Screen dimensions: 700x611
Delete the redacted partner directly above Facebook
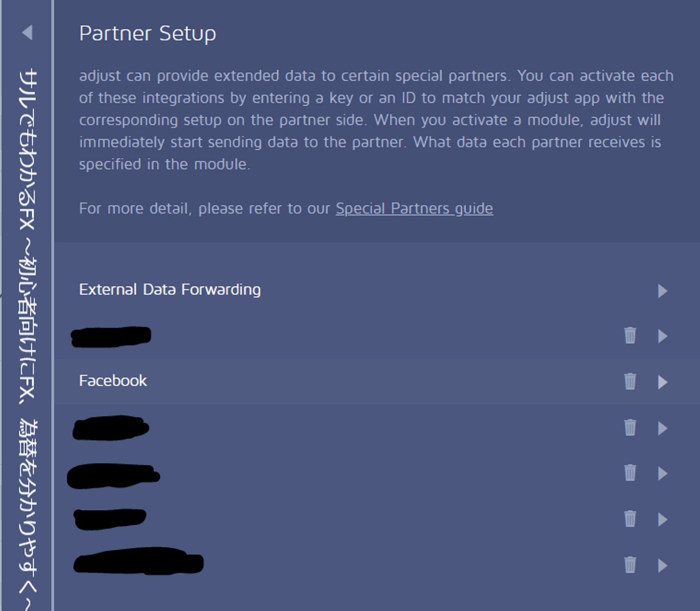click(x=630, y=336)
